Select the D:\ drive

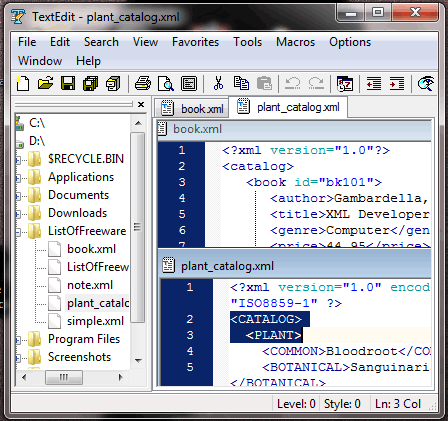[x=37, y=141]
